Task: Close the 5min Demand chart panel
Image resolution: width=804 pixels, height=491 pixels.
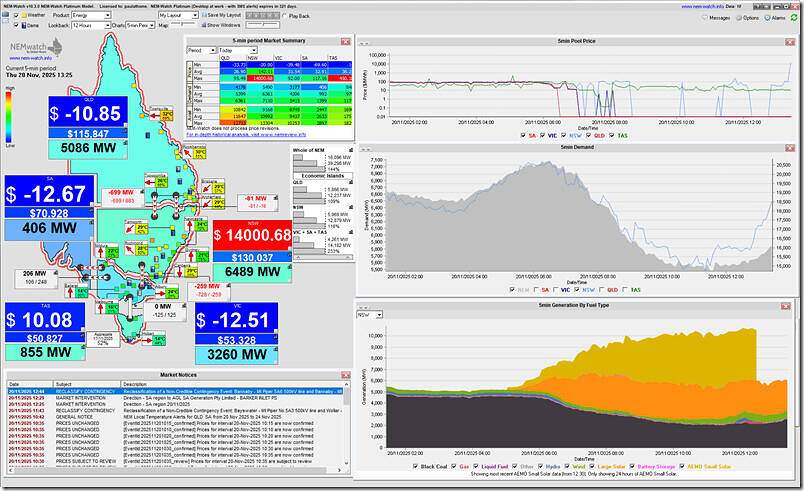Action: tap(790, 148)
